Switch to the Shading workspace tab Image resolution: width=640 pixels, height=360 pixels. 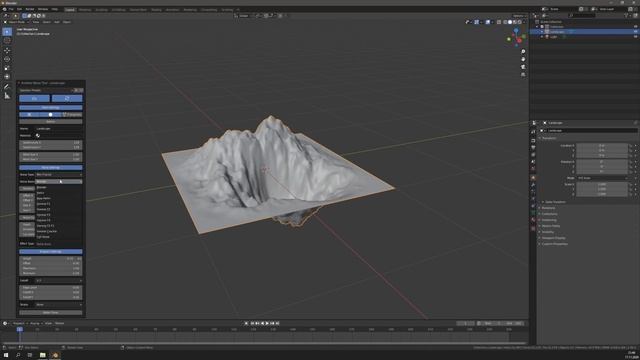point(156,9)
